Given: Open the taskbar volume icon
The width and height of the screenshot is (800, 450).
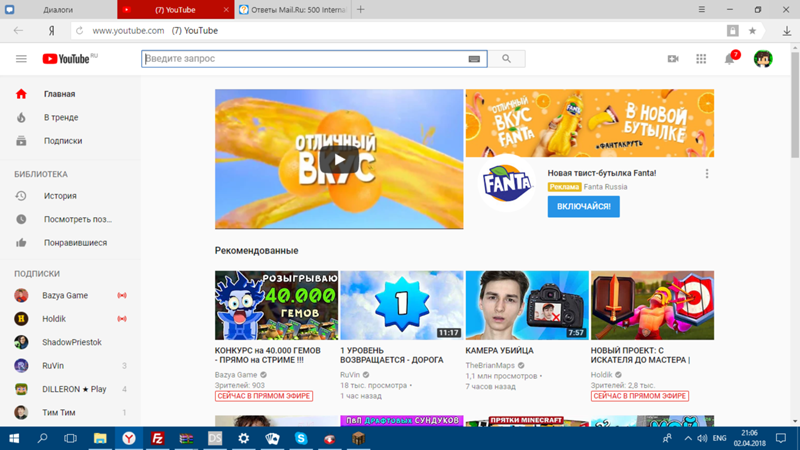Looking at the screenshot, I should (703, 439).
